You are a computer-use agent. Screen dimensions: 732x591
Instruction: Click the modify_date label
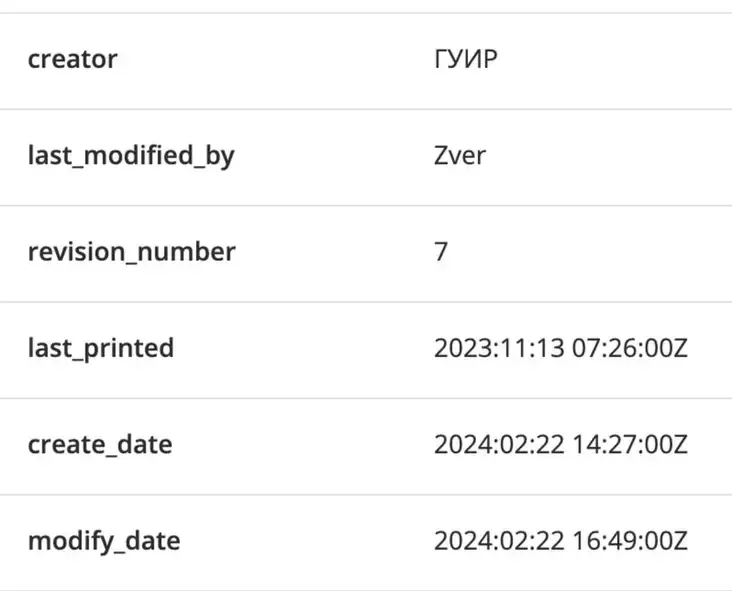click(104, 541)
